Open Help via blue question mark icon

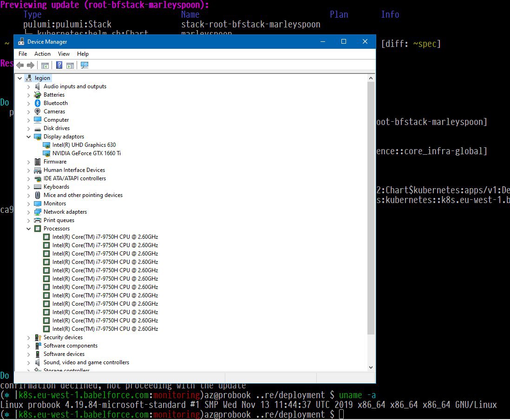pyautogui.click(x=59, y=66)
